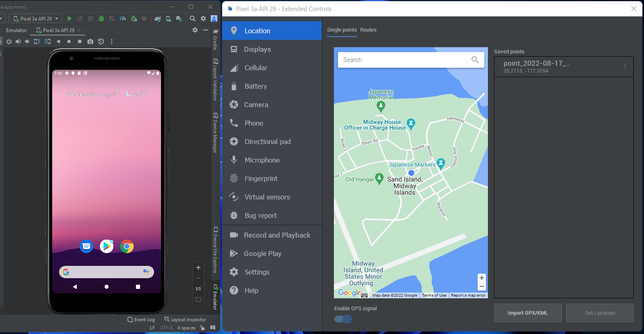Screen dimensions: 644x334
Task: Open the Gradle side tool window
Action: [215, 39]
